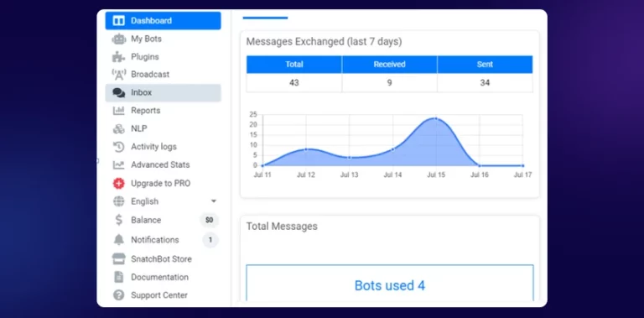
Task: Click the Total Messages heading
Action: click(x=282, y=227)
